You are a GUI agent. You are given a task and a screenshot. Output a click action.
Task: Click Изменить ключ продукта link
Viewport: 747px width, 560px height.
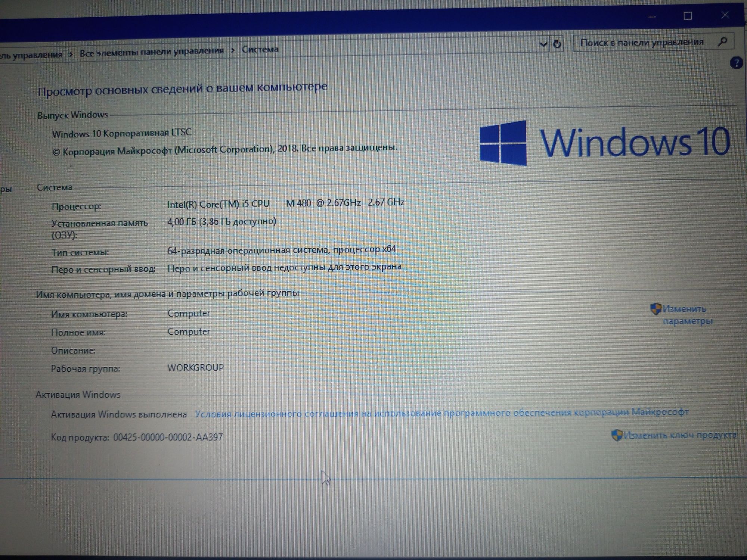[x=680, y=435]
